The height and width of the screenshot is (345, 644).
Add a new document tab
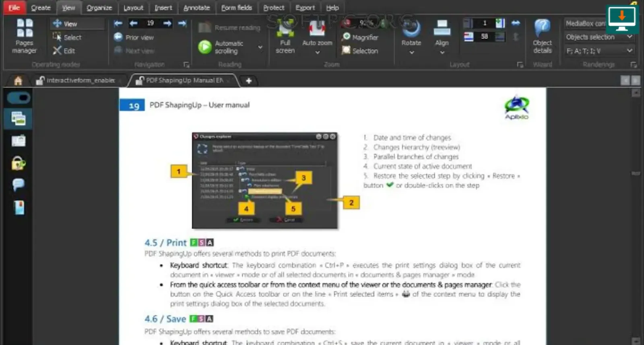(x=249, y=81)
